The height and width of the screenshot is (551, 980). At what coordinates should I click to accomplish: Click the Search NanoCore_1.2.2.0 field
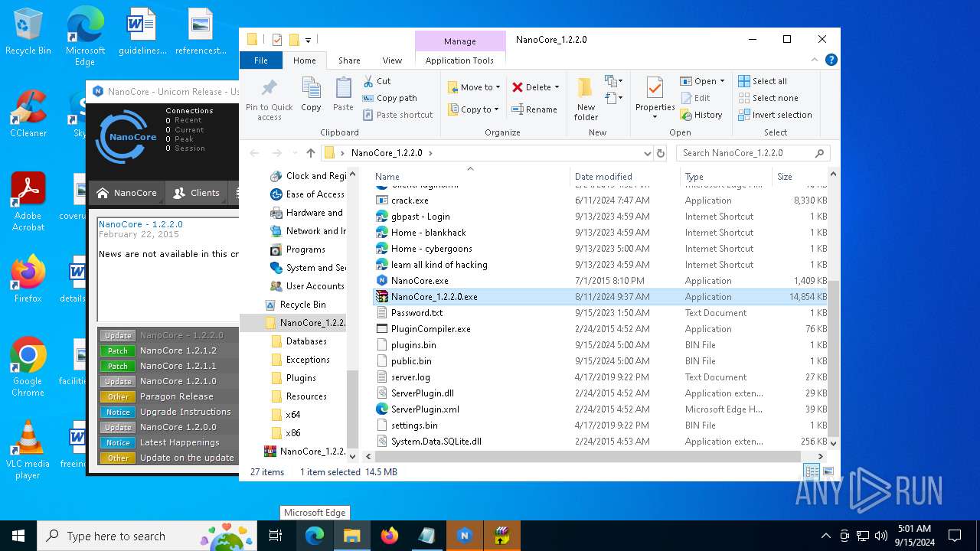[753, 153]
